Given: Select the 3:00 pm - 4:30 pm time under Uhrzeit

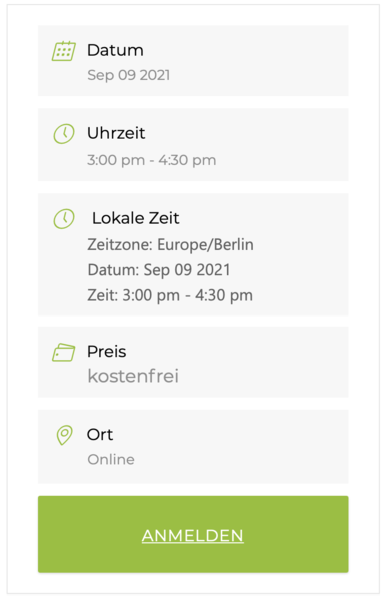Looking at the screenshot, I should (152, 160).
